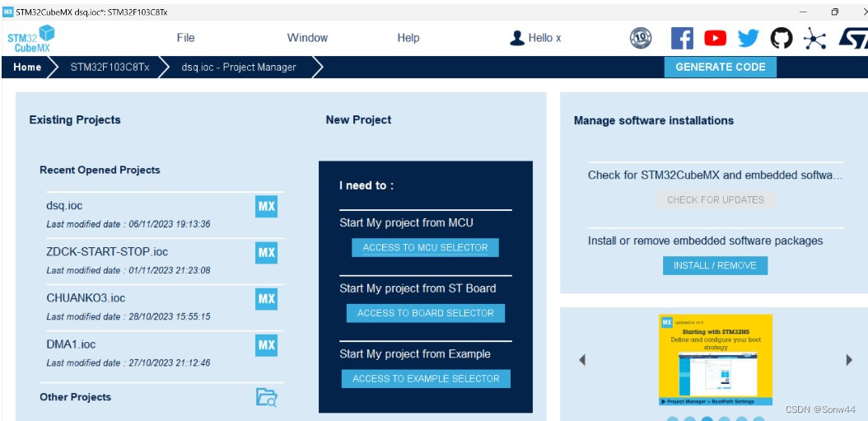Click the dsq.ioc date 06/11/2023 19:13:36
Viewport: 868px width, 421px height.
(x=170, y=224)
